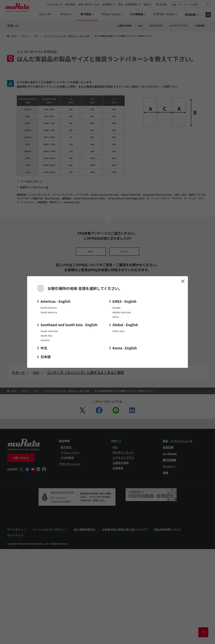
Task: Open the イベント dropdown menu
Action: point(66,14)
